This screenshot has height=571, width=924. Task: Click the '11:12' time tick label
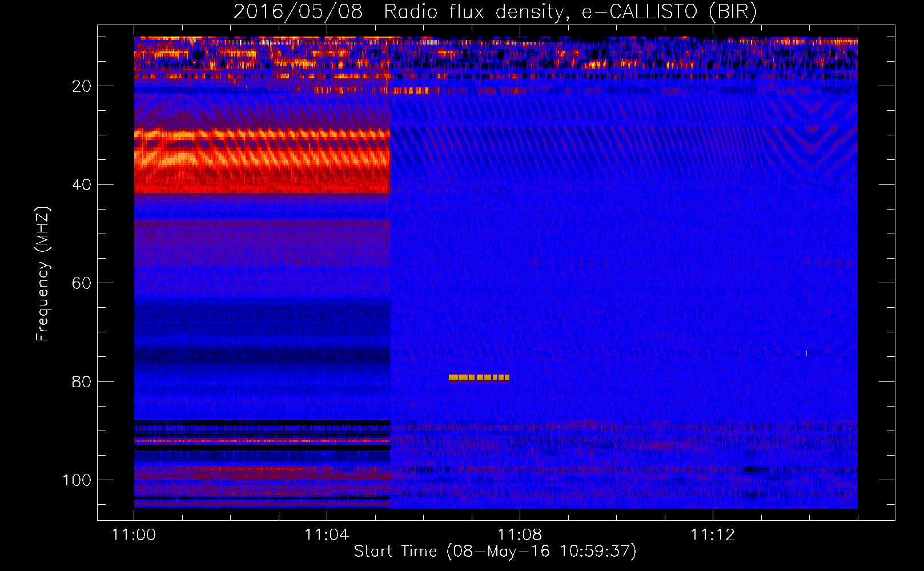pyautogui.click(x=713, y=534)
